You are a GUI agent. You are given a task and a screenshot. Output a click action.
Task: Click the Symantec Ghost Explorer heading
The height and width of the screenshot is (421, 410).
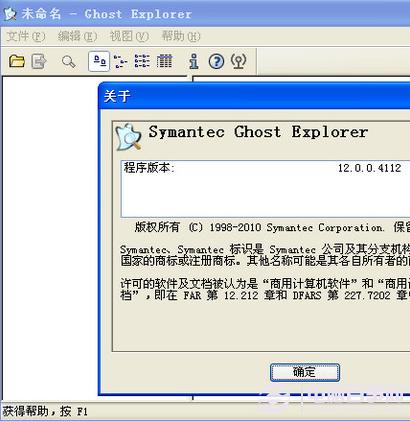click(x=258, y=132)
